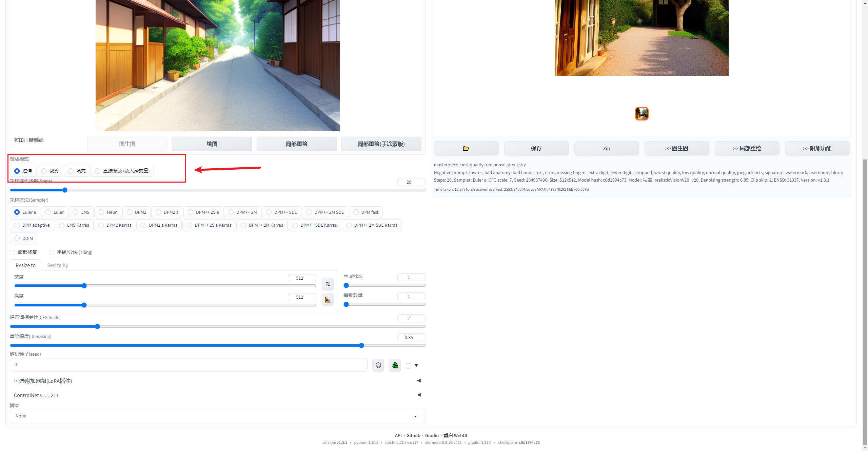The width and height of the screenshot is (868, 451).
Task: Click the open folder icon button
Action: coord(466,149)
